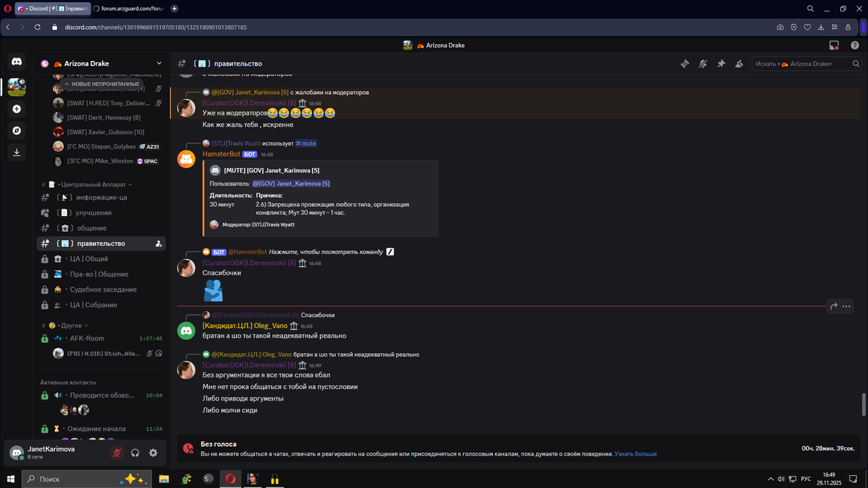Click the @[GOV] Janet_Karimova [5] mention in embed

click(x=292, y=184)
